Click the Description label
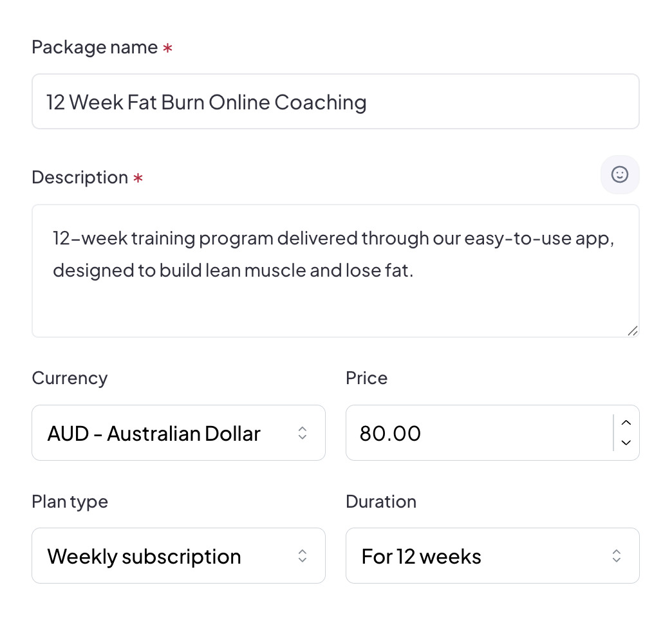This screenshot has height=628, width=672. tap(80, 178)
